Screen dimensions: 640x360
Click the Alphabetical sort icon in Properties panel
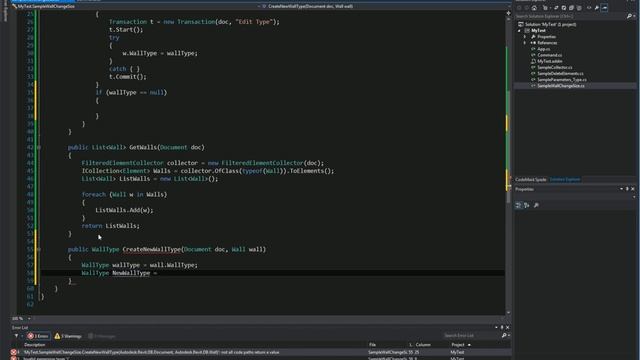527,205
